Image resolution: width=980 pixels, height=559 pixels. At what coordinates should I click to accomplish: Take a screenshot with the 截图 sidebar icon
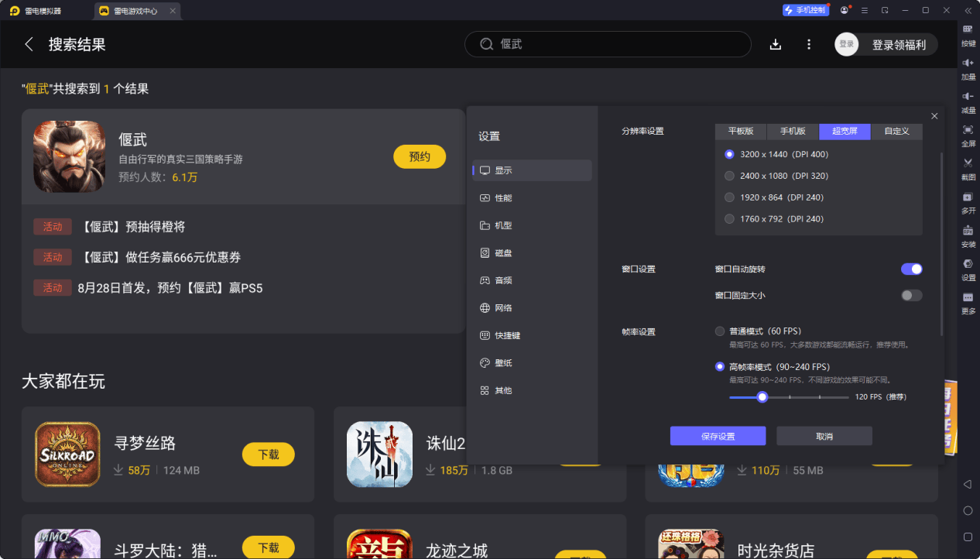tap(968, 169)
